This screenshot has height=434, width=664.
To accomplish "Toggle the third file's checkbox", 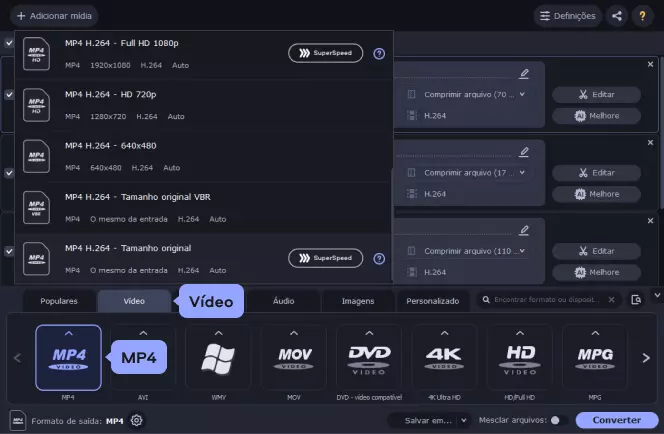I will (x=9, y=251).
